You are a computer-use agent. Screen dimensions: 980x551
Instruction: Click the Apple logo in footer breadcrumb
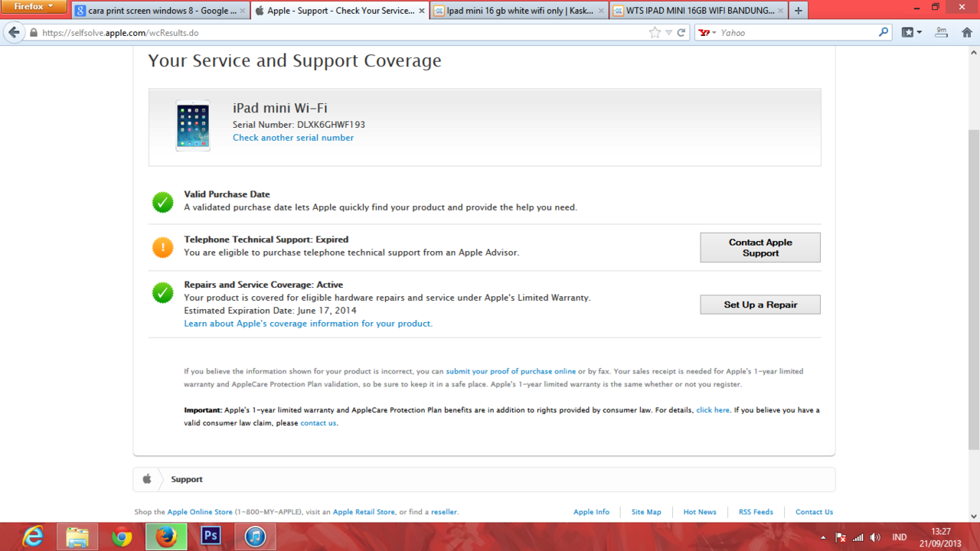pyautogui.click(x=147, y=479)
